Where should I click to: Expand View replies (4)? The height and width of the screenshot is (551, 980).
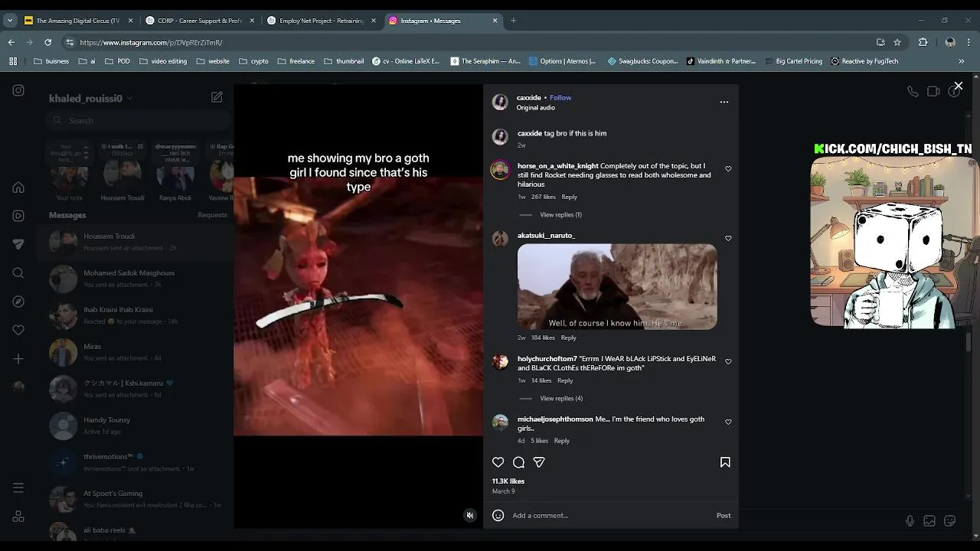561,399
